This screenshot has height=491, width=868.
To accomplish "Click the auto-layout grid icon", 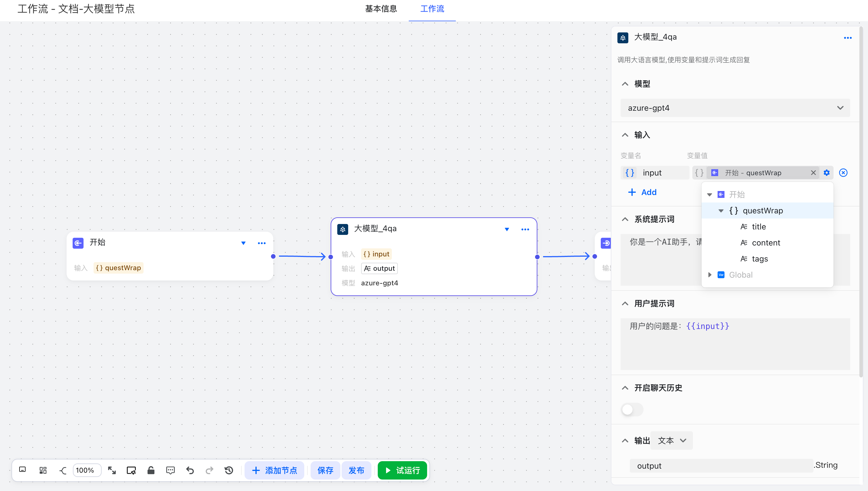I will (x=43, y=470).
